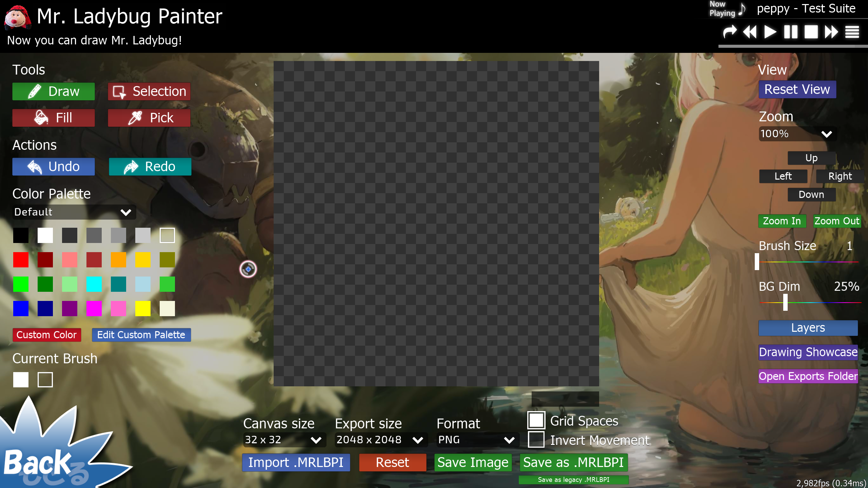Select the teal color swatch
Image resolution: width=868 pixels, height=488 pixels.
click(x=118, y=284)
